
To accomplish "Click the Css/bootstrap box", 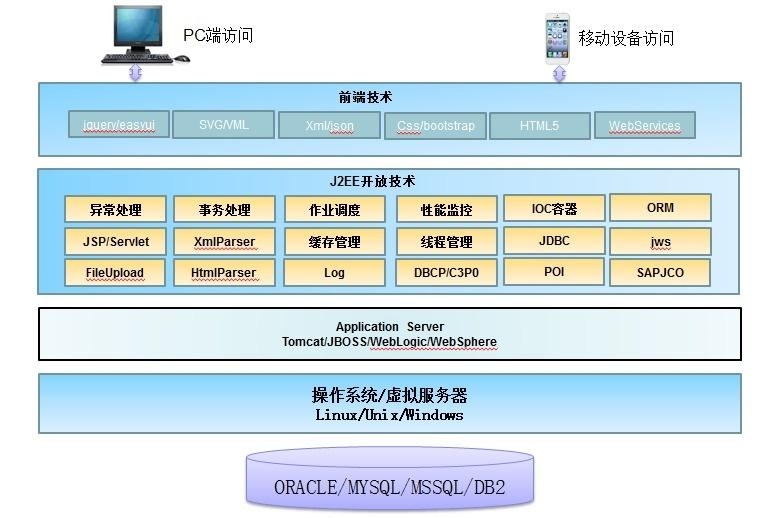I will (x=435, y=126).
